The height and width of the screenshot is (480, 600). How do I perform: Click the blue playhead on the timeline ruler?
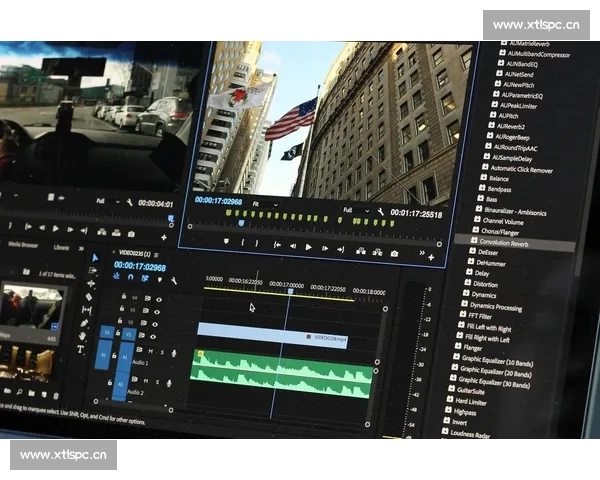point(290,291)
